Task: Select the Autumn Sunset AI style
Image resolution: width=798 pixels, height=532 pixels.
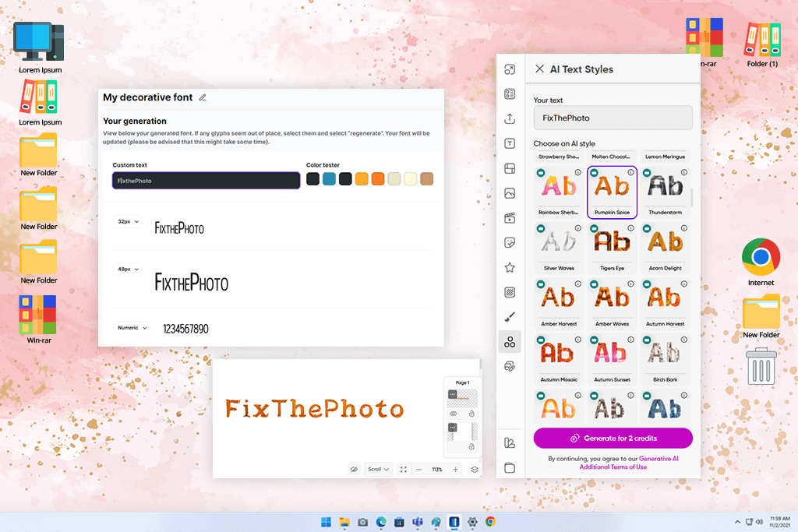Action: click(612, 360)
